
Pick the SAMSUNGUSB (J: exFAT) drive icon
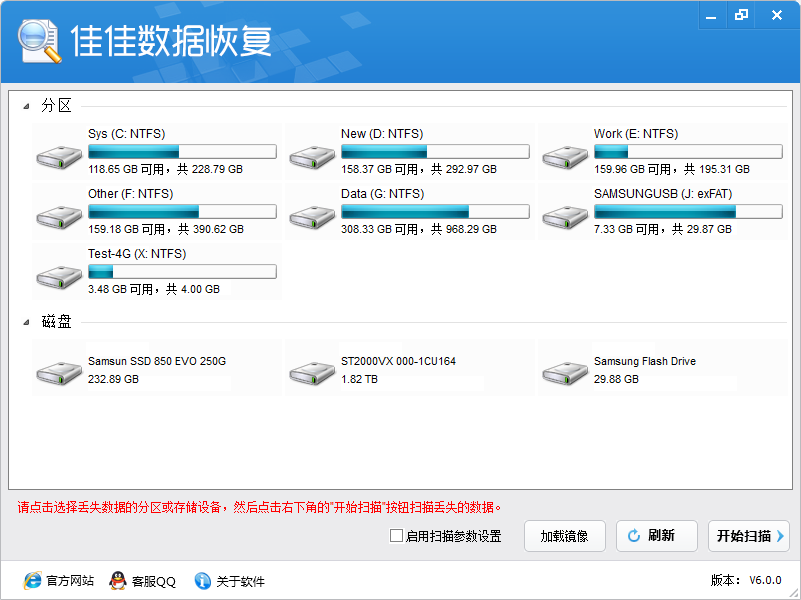coord(565,216)
